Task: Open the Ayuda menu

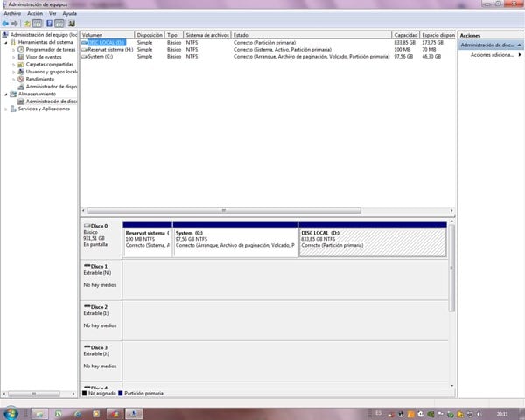Action: (x=70, y=13)
